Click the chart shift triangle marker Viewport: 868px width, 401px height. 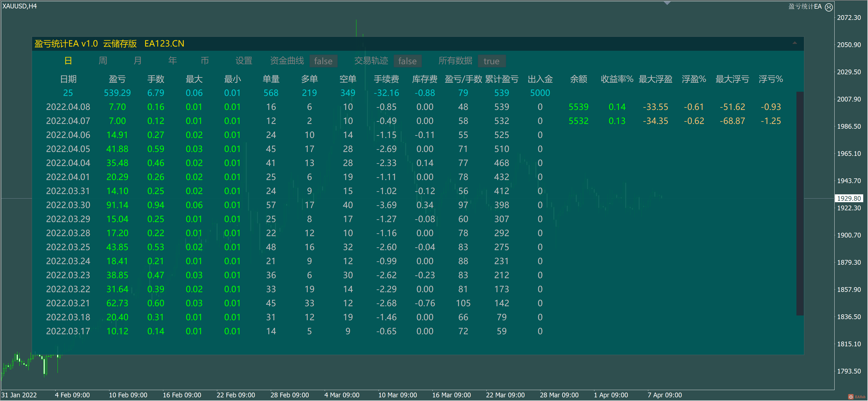click(x=667, y=3)
